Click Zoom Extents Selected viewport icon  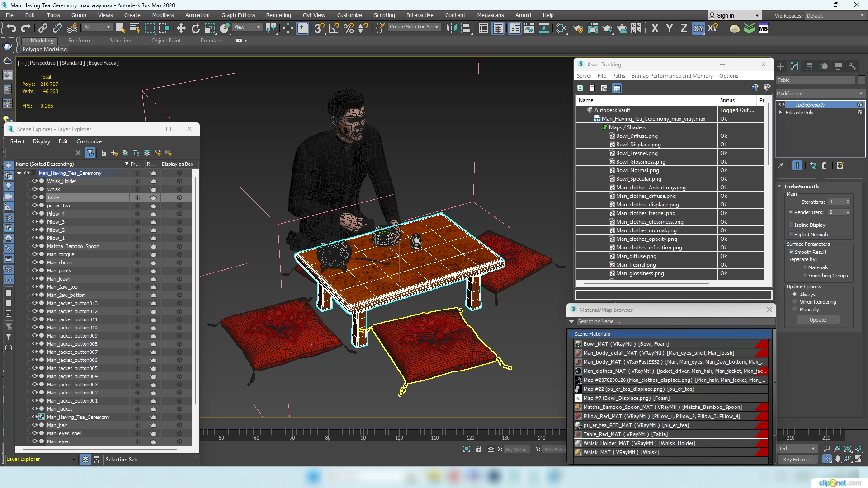click(848, 449)
